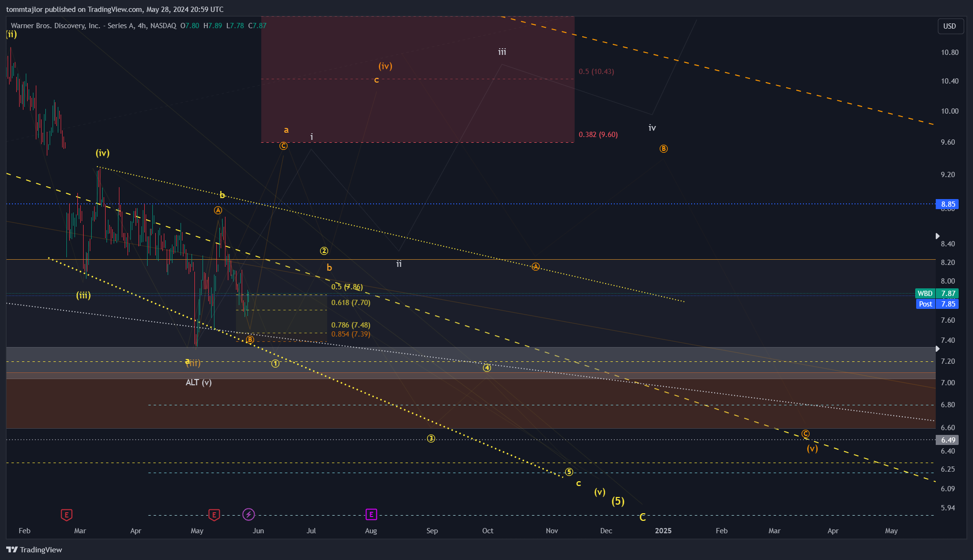Click the circled 1 wave marker
Image resolution: width=973 pixels, height=560 pixels.
tap(275, 364)
